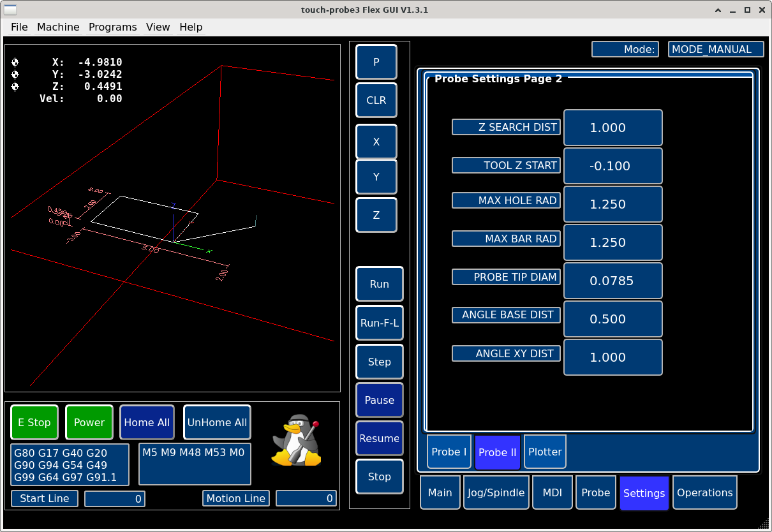Click the Pause program button
Image resolution: width=772 pixels, height=532 pixels.
coord(379,400)
